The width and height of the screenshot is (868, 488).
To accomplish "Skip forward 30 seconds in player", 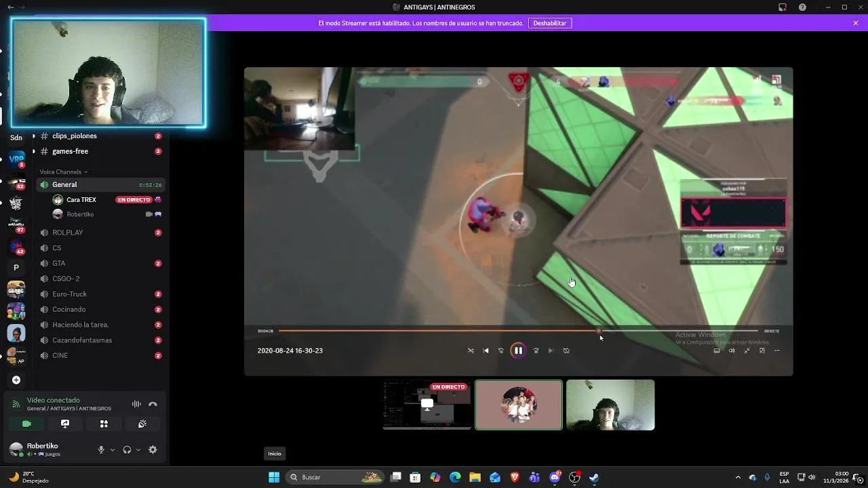I will pos(536,350).
